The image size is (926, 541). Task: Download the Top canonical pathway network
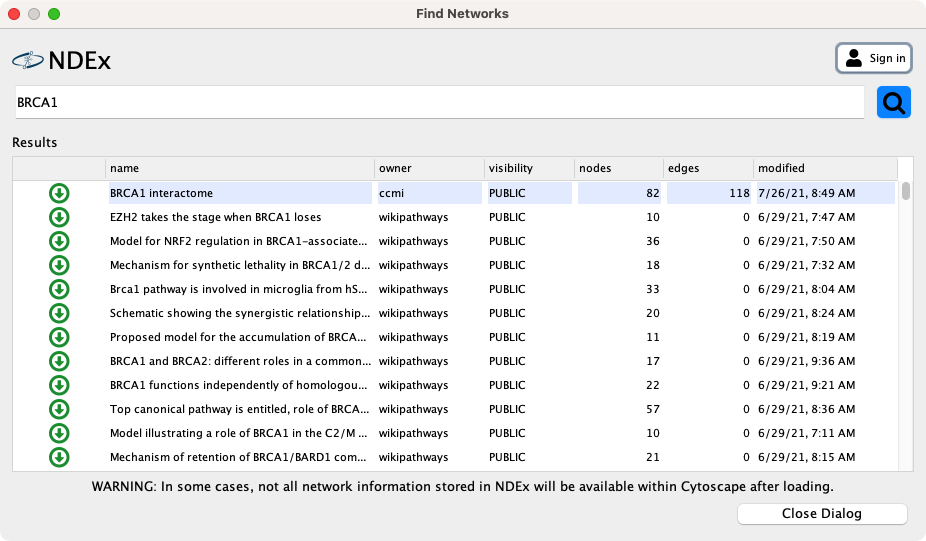click(x=59, y=409)
